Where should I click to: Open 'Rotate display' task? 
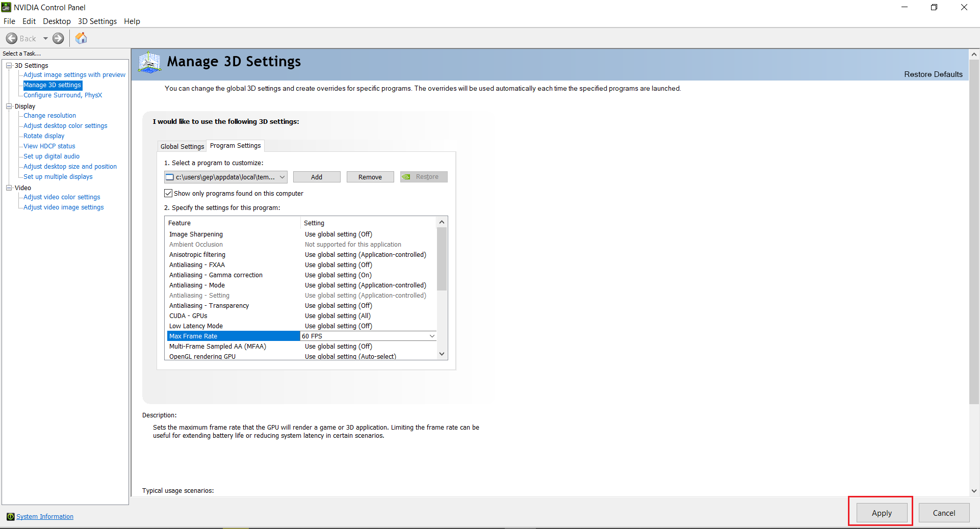(x=44, y=136)
